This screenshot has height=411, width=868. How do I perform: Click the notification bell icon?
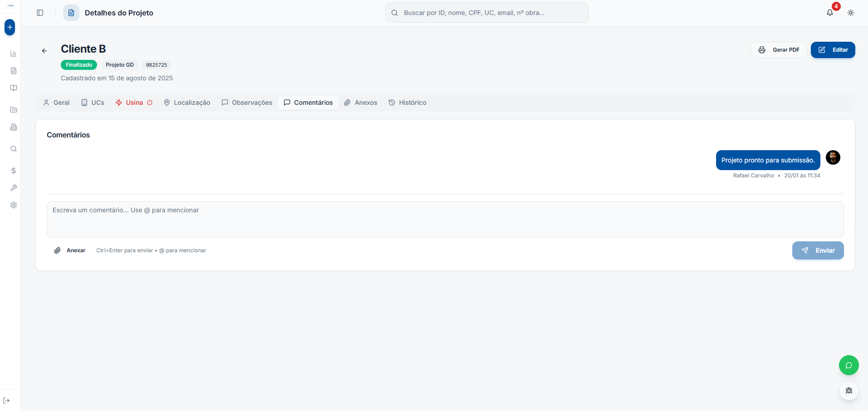pos(829,13)
